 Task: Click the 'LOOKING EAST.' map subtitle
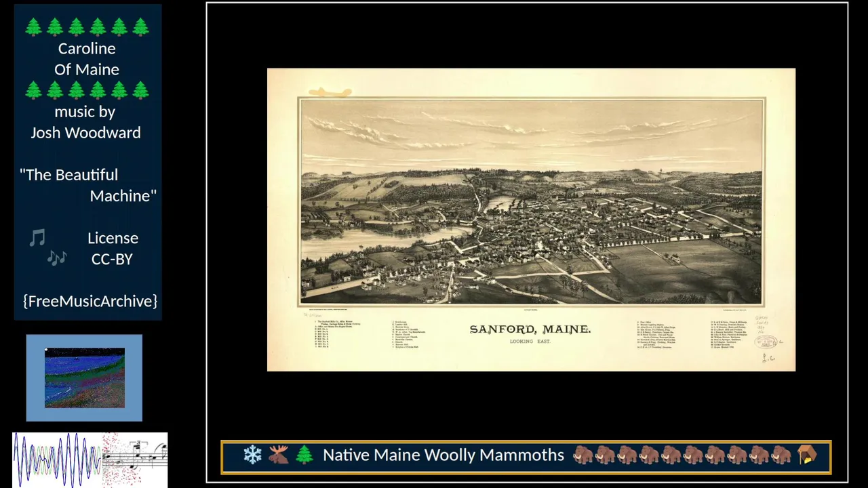tap(530, 342)
